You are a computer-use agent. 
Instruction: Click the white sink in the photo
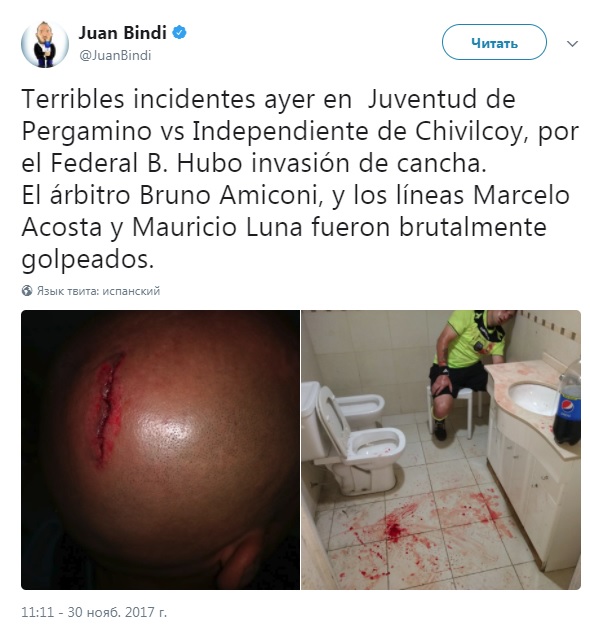[x=534, y=398]
